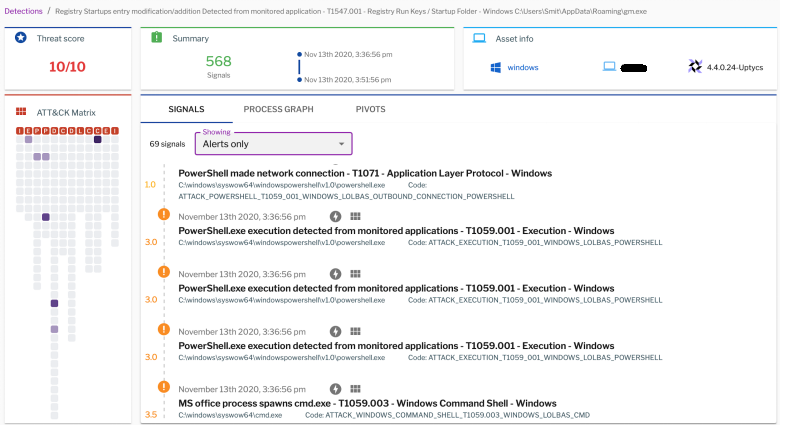Switch to the PROCESS GRAPH tab
This screenshot has width=786, height=425.
(279, 109)
